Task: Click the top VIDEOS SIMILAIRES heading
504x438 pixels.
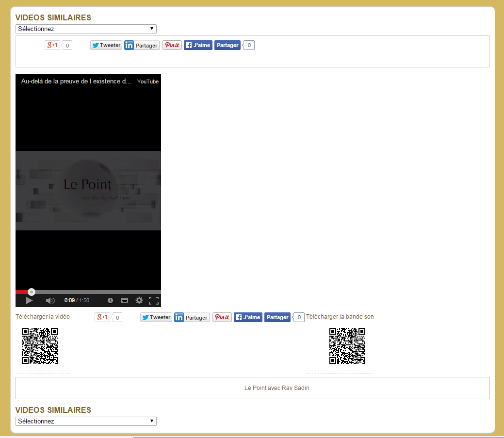Action: [x=53, y=17]
